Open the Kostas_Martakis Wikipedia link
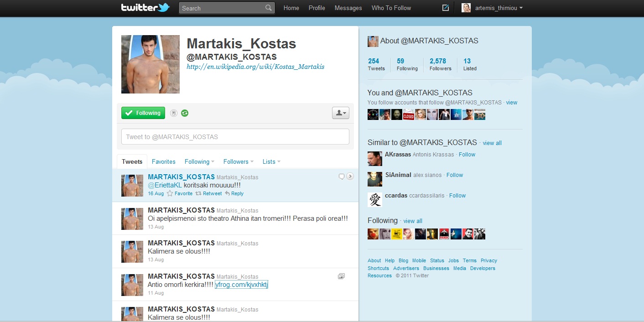This screenshot has width=644, height=322. pos(255,67)
